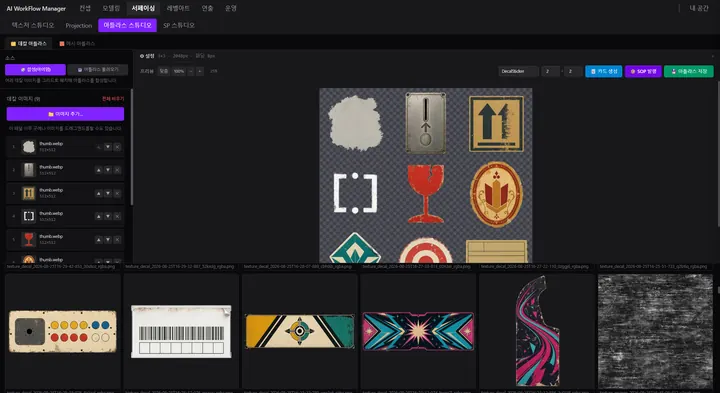The height and width of the screenshot is (393, 720).
Task: Select 아틀라스 스튜디오 tab
Action: click(127, 25)
